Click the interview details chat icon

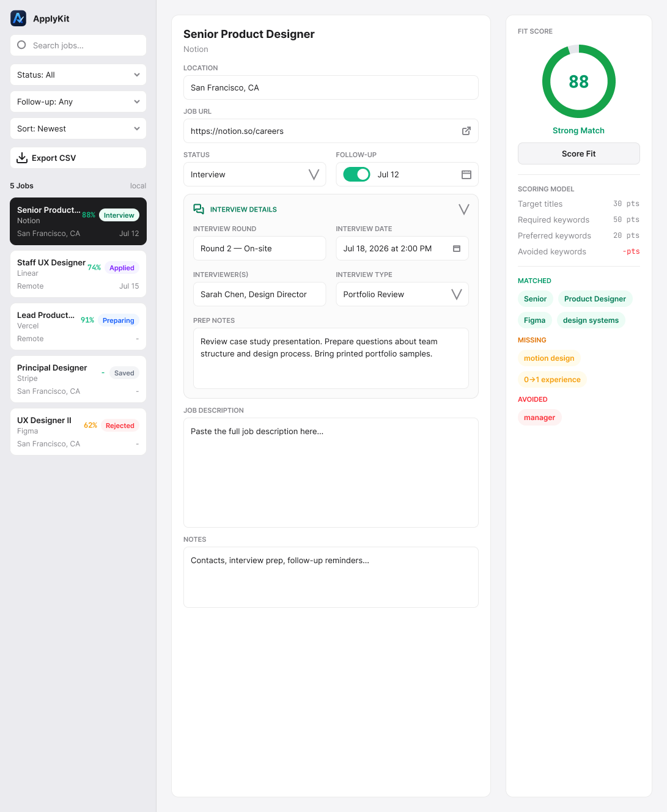click(199, 209)
